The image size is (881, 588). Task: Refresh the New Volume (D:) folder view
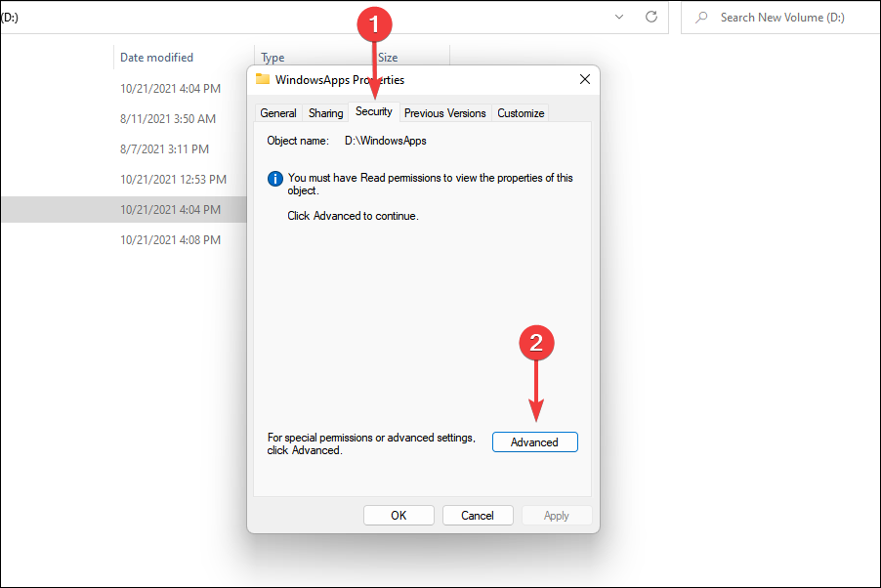(651, 17)
